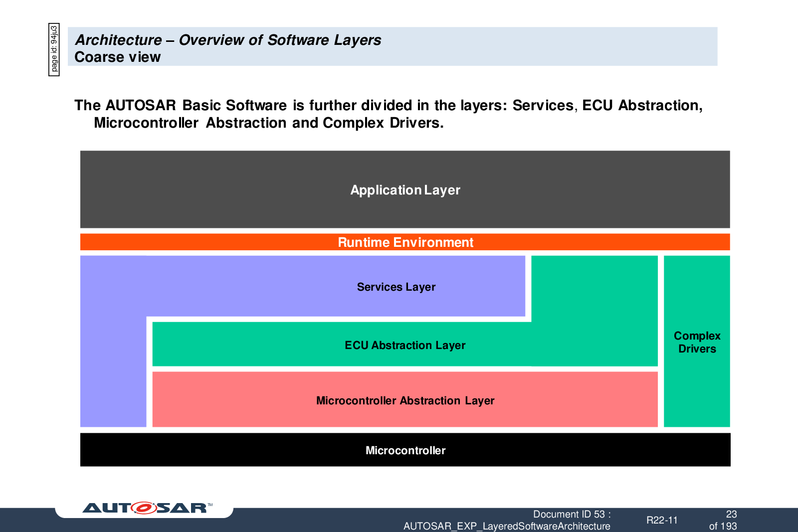The height and width of the screenshot is (532, 798).
Task: Click 'AUTOSAR_EXP_LayeredSoftwareArchitecture' in the footer
Action: [507, 526]
